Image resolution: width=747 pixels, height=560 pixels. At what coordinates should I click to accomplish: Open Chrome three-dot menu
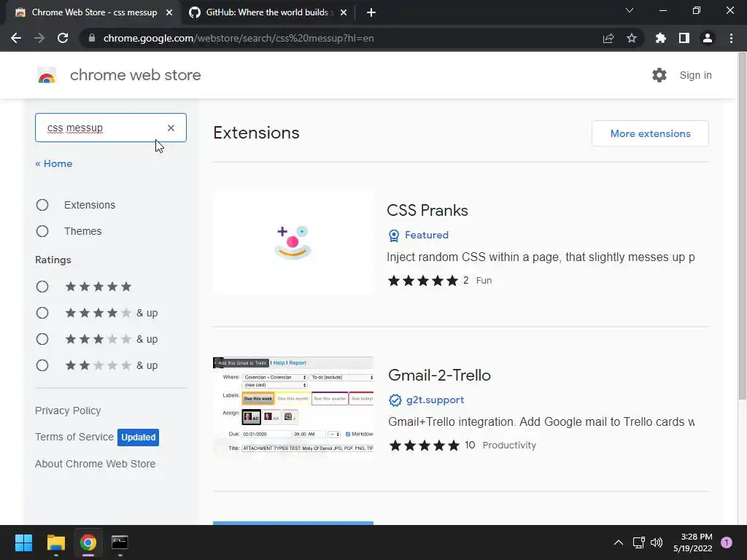[731, 38]
